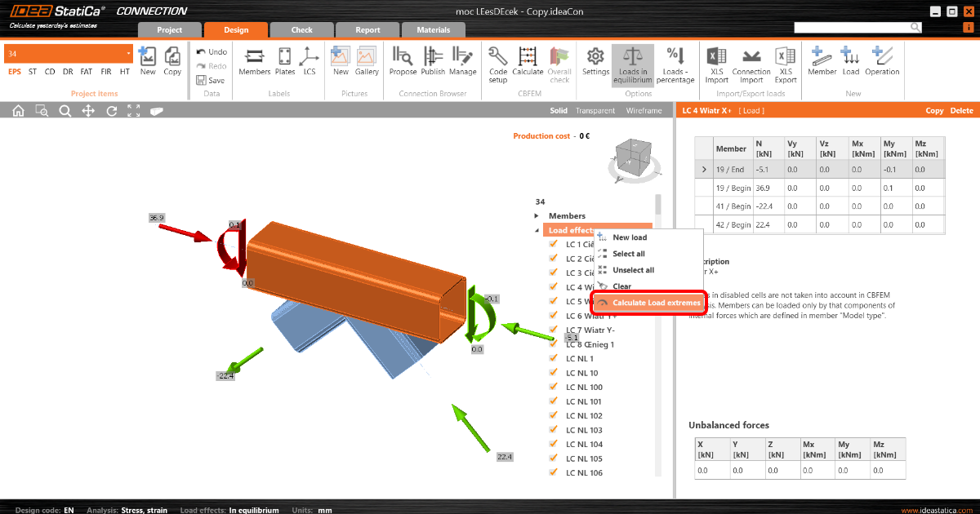Expand the 19 / End table row

(704, 170)
